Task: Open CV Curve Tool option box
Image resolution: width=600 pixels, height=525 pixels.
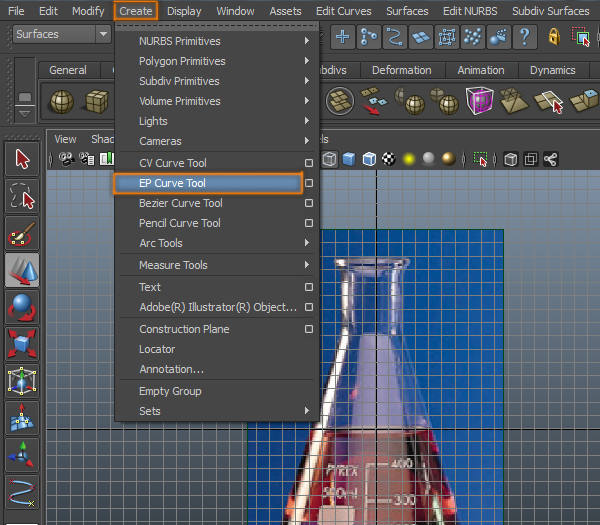Action: pos(309,163)
